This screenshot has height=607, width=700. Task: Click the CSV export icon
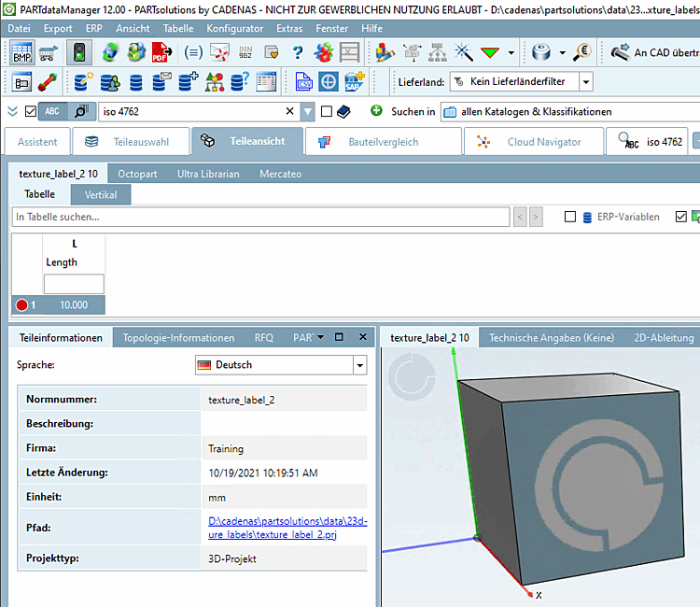pos(303,82)
